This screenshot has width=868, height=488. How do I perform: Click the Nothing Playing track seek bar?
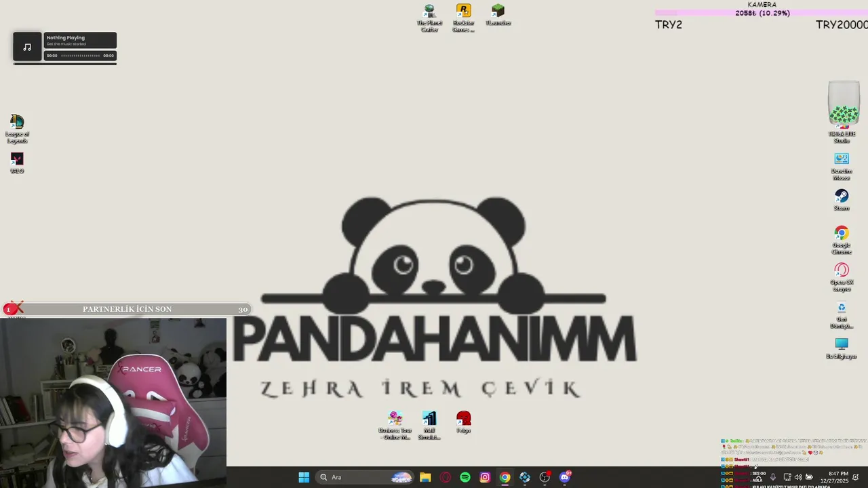[x=80, y=56]
